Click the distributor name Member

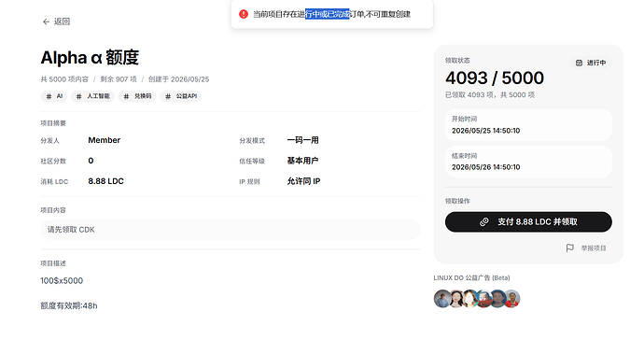pyautogui.click(x=105, y=140)
